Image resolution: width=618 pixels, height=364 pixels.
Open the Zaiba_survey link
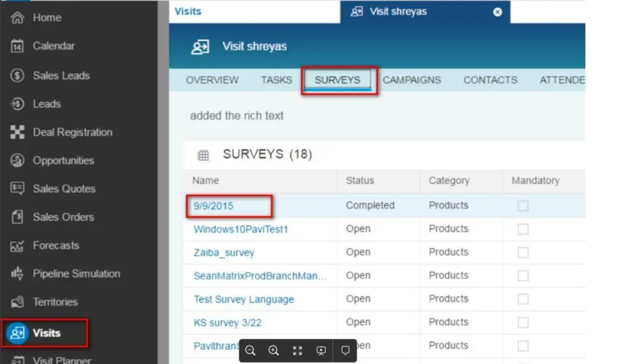coord(224,252)
